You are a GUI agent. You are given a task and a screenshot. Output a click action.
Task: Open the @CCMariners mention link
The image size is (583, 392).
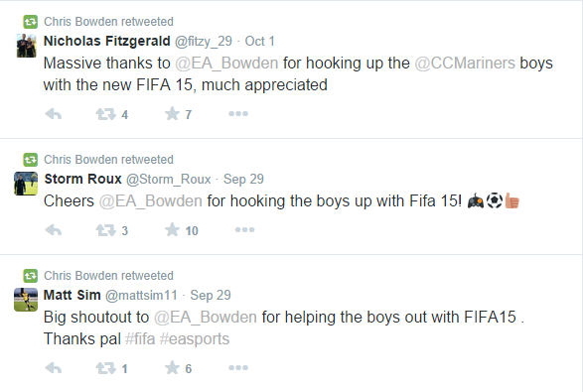coord(465,64)
